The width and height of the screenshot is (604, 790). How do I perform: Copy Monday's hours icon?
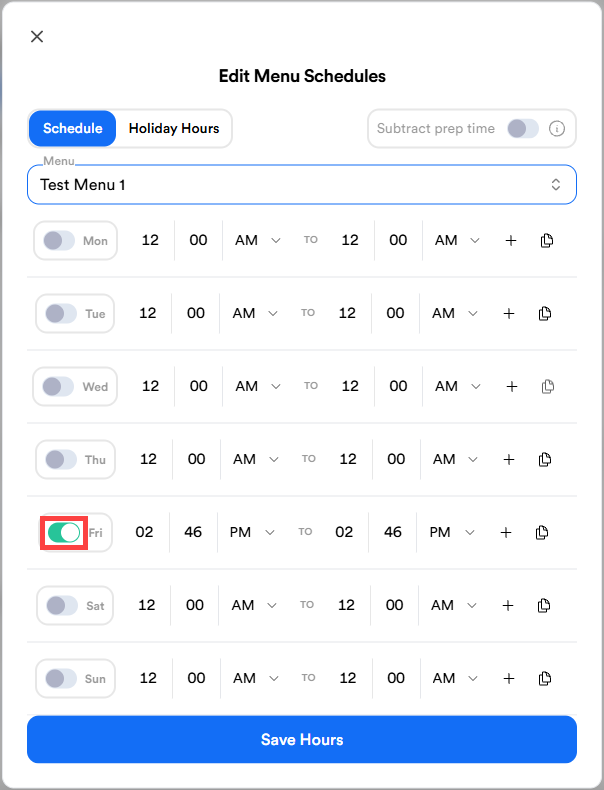coord(546,240)
